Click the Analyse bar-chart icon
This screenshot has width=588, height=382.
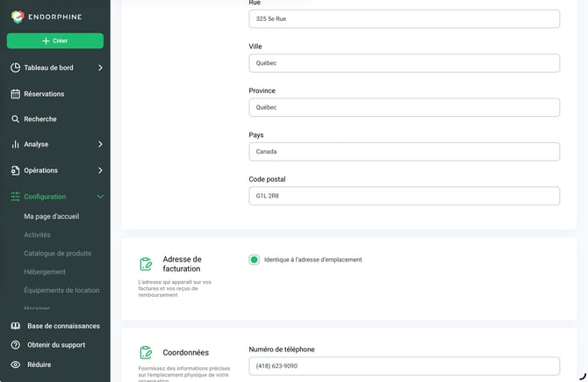16,144
